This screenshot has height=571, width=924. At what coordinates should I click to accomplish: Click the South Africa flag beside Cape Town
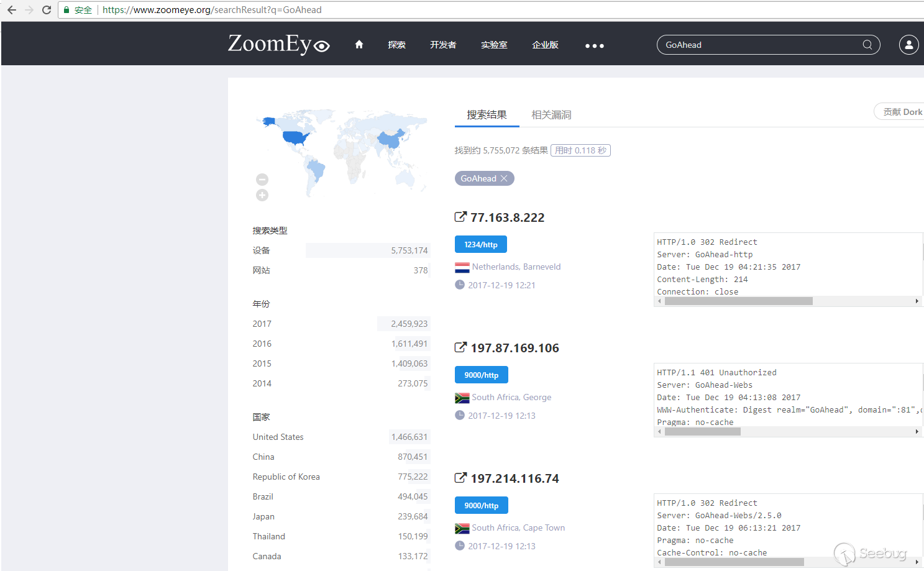pos(462,528)
